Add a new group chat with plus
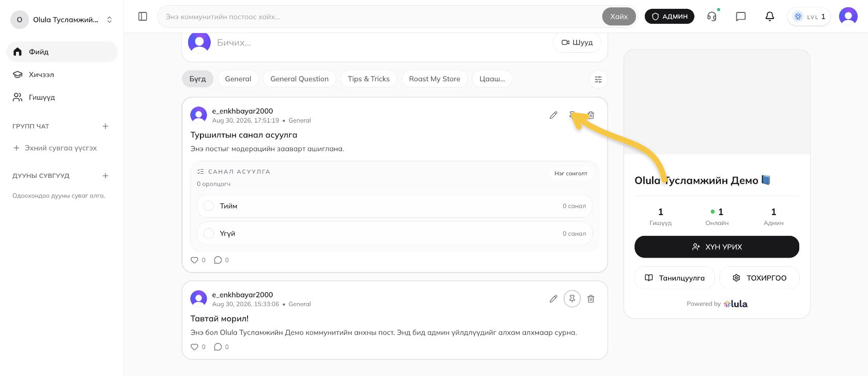This screenshot has width=868, height=376. (105, 126)
